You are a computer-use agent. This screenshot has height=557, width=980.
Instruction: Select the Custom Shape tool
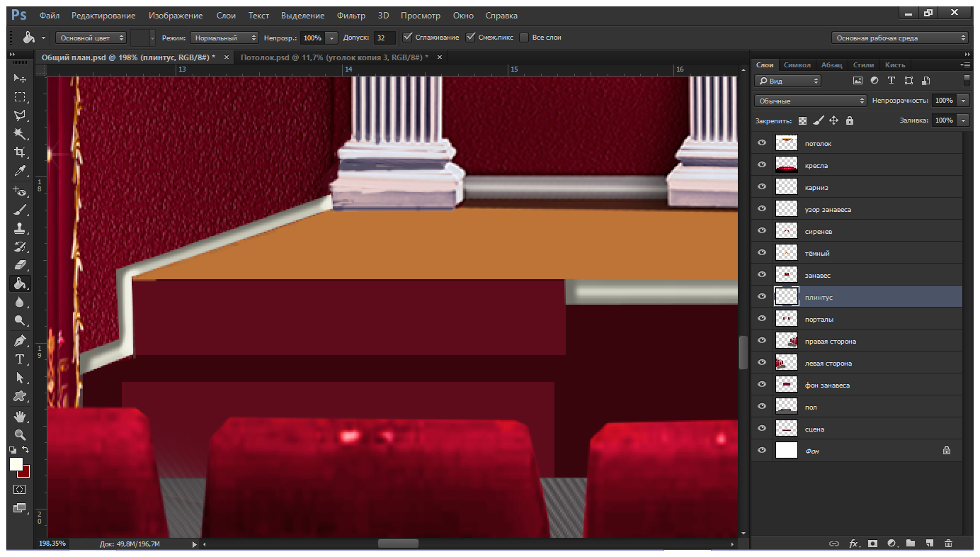(x=20, y=396)
